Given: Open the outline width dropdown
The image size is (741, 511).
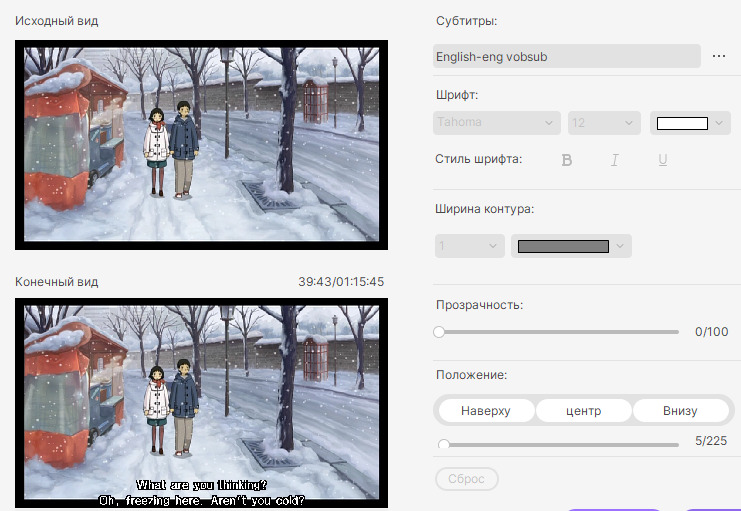Looking at the screenshot, I should (x=469, y=246).
